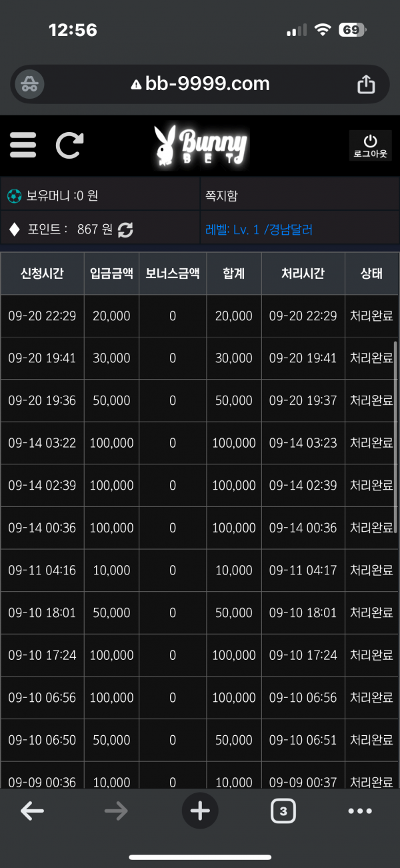The image size is (400, 868).
Task: Open the tab switcher showing 3
Action: click(x=283, y=811)
